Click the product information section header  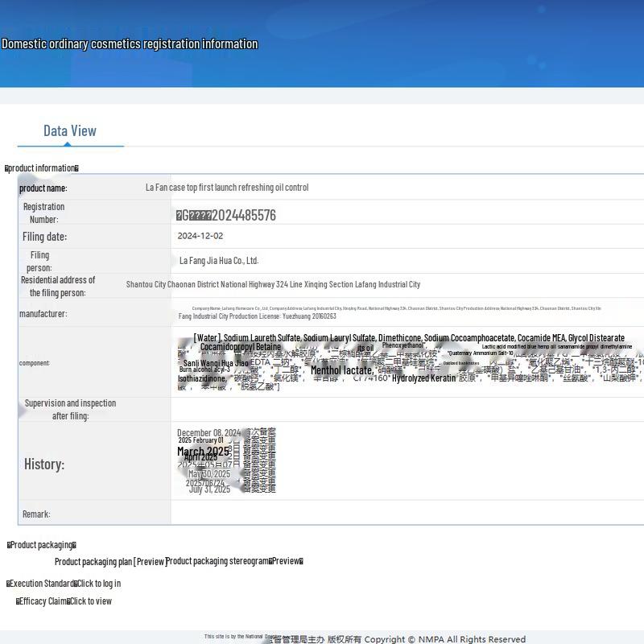coord(42,168)
